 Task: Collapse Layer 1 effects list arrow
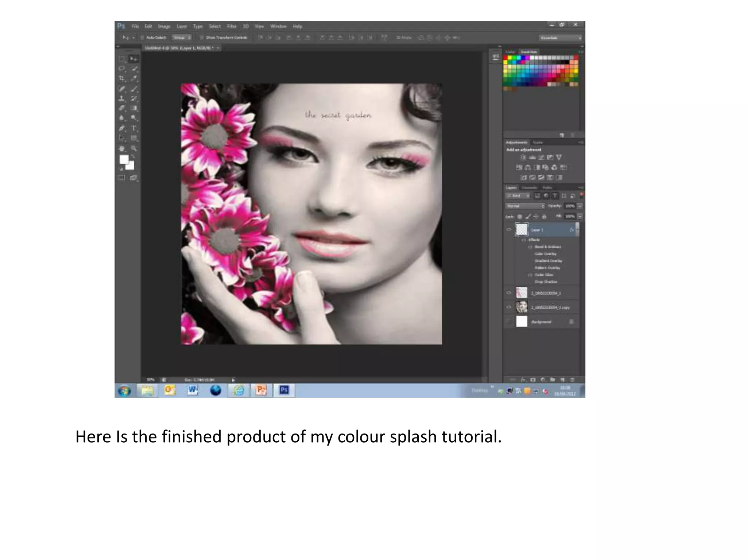click(577, 230)
